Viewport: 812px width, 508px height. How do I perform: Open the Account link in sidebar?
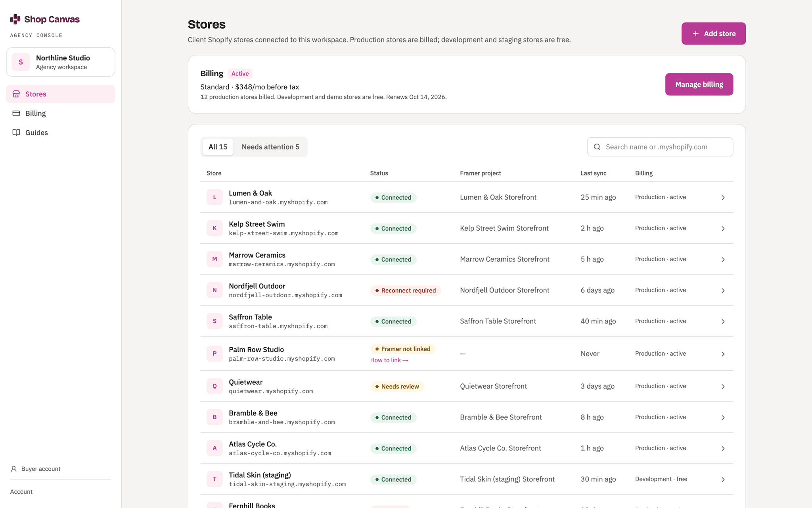(21, 492)
